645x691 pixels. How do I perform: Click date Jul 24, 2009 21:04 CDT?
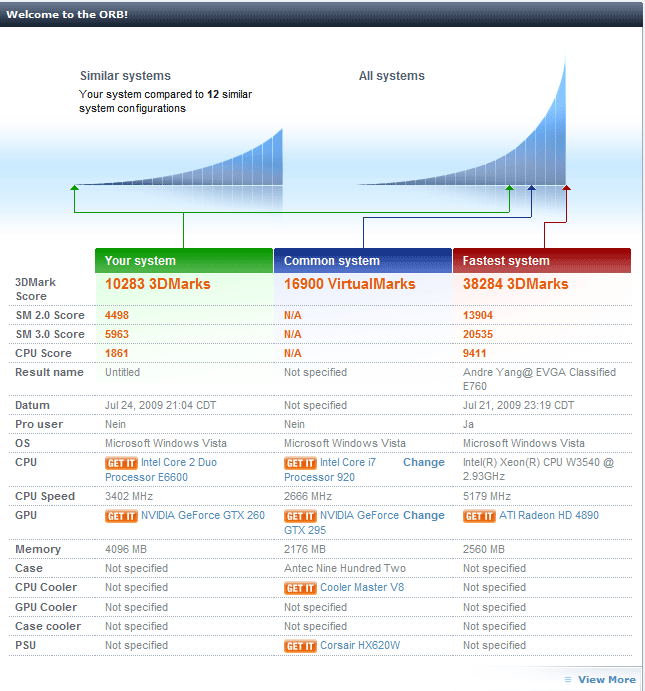160,405
